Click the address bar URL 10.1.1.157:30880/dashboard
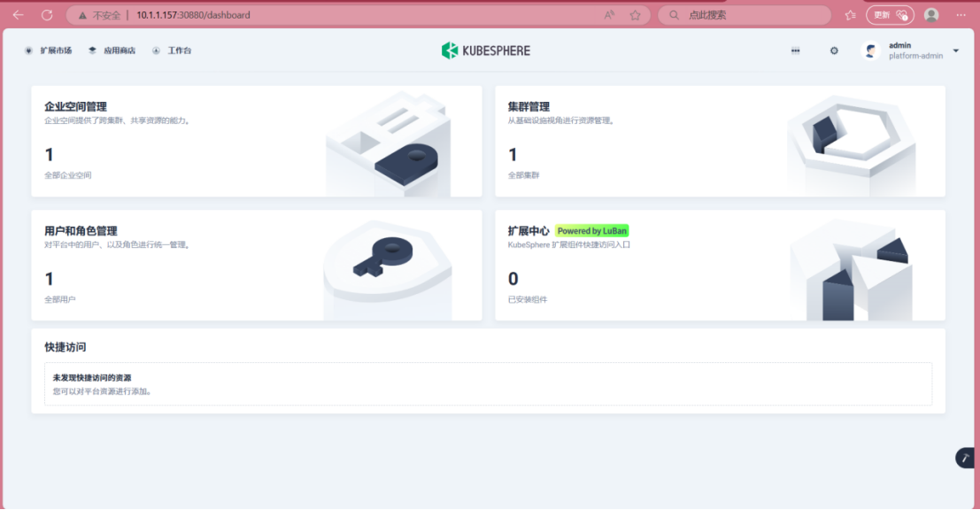Screen dimensions: 980x510 [x=193, y=15]
